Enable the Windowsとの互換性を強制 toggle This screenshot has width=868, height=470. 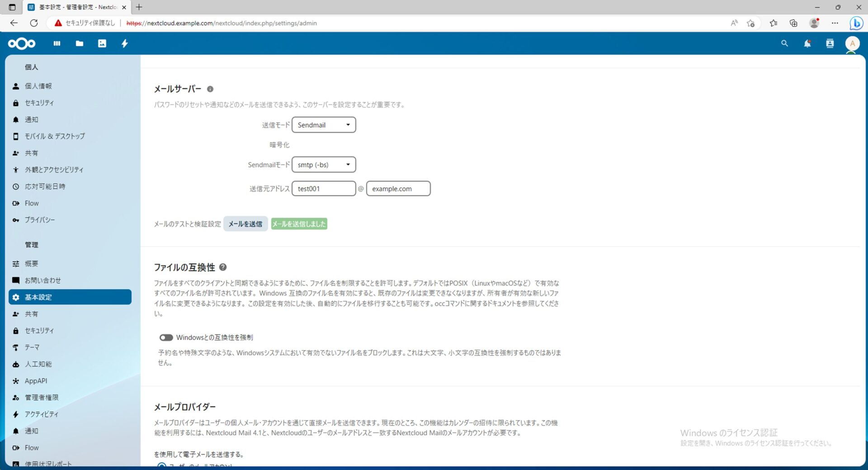[166, 337]
